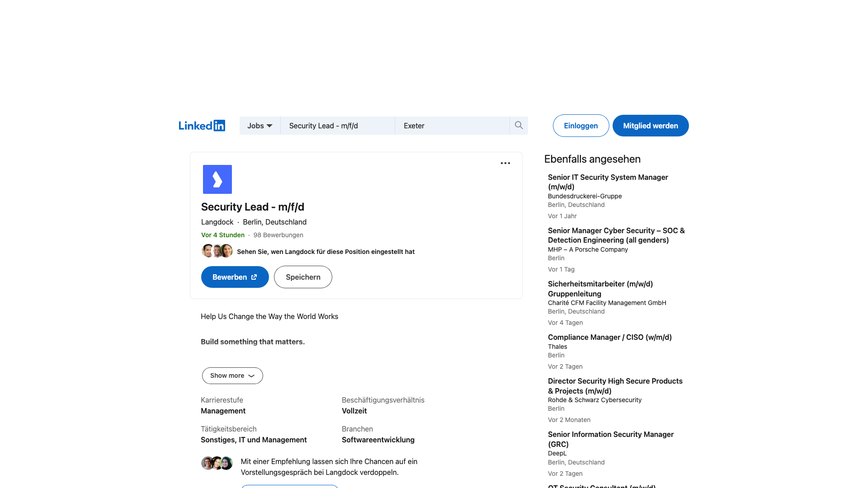Viewport: 868px width, 488px height.
Task: Open Sicherheitsmitarbeiter Gruppenleitung job listing
Action: tap(600, 289)
